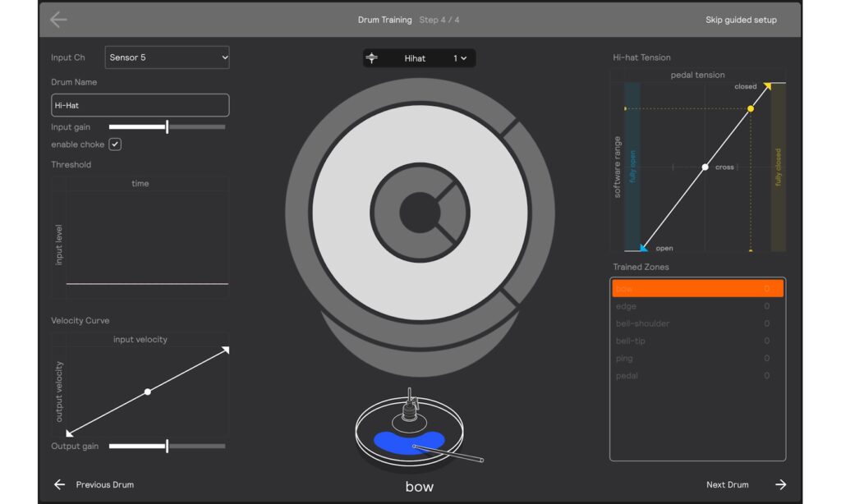
Task: Select the bell-shoulder ring on cymbal diagram
Action: click(386, 213)
